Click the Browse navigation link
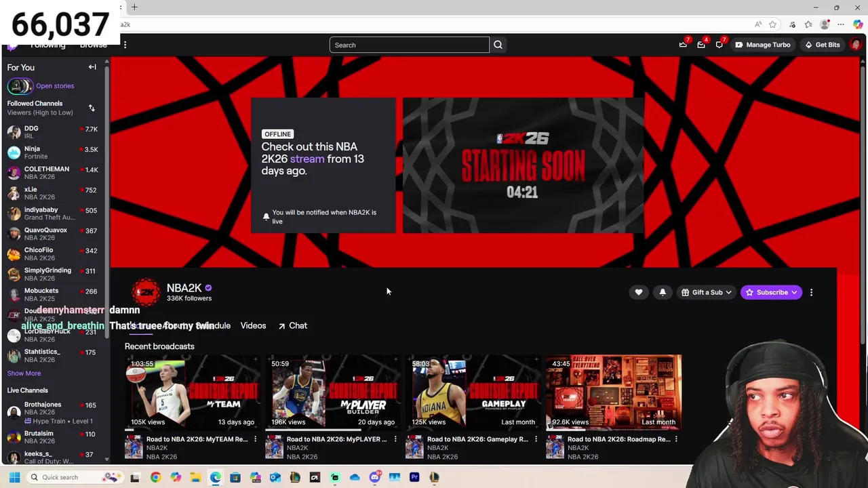The image size is (868, 488). pos(94,45)
